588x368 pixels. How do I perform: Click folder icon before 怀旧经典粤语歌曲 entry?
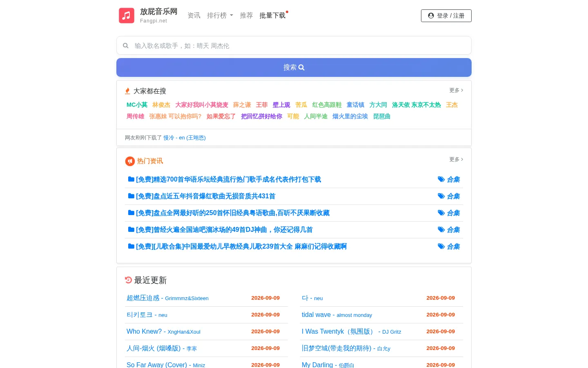[131, 213]
